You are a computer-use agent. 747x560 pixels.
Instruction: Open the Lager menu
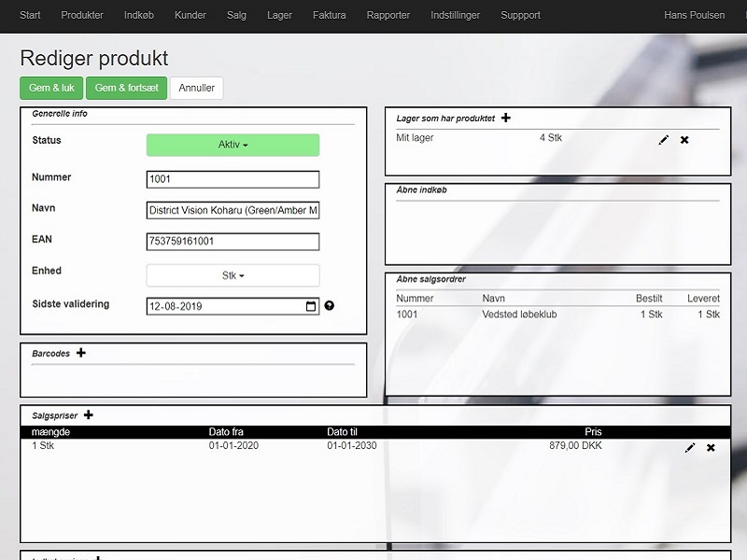pyautogui.click(x=279, y=15)
